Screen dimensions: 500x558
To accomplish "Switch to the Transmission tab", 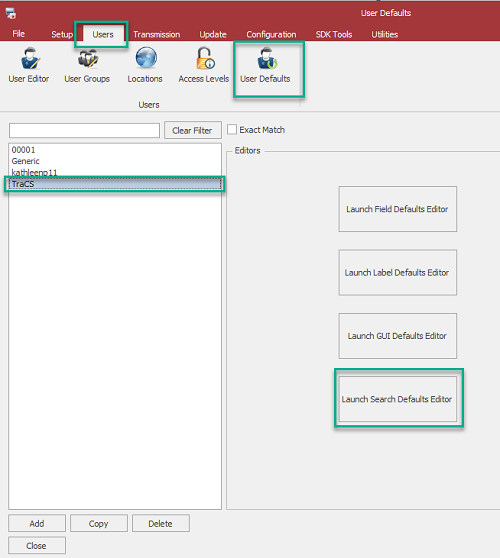I will [x=157, y=35].
